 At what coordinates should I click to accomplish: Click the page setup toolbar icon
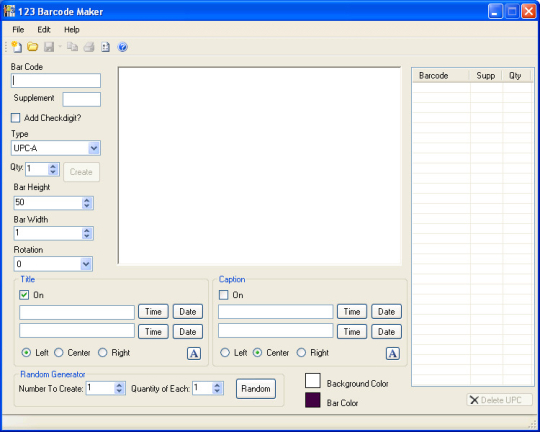105,47
